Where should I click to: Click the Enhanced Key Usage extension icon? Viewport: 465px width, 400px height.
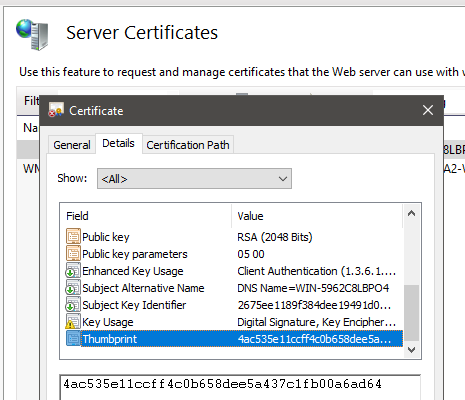pyautogui.click(x=73, y=271)
